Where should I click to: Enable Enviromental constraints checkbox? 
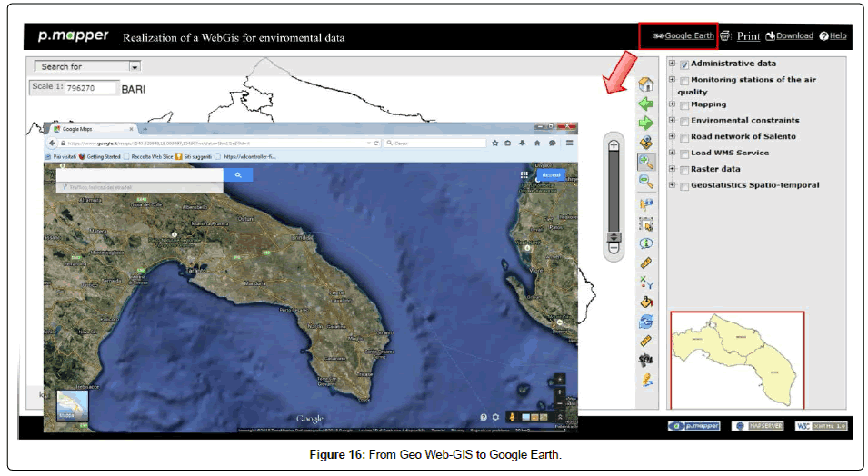click(x=684, y=121)
